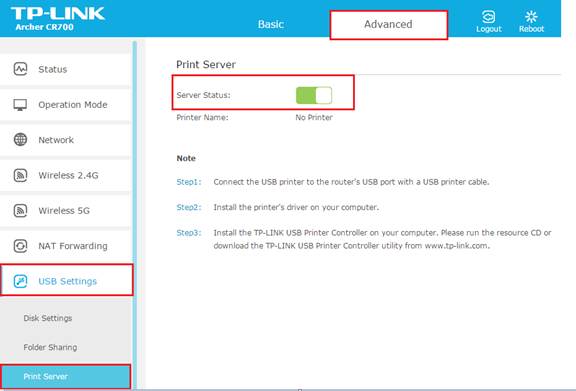Click the Network globe icon

[x=20, y=140]
